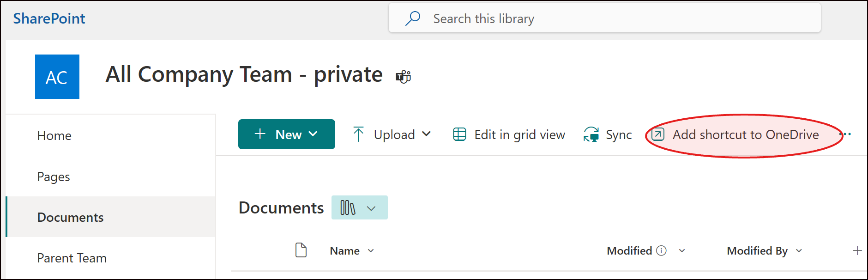Screen dimensions: 868x280
Task: Click the Upload arrow icon
Action: (358, 134)
